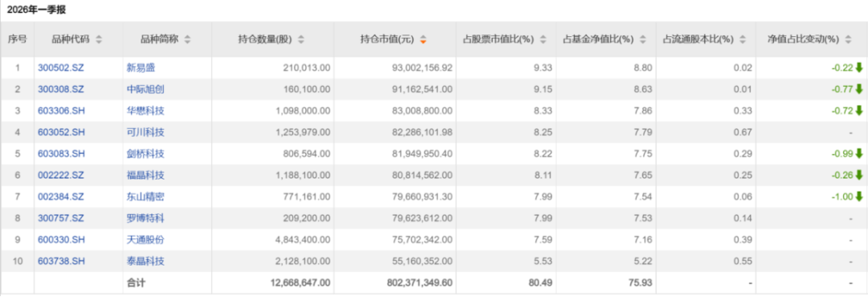Click green down arrow for 新易盛 change

tap(859, 68)
